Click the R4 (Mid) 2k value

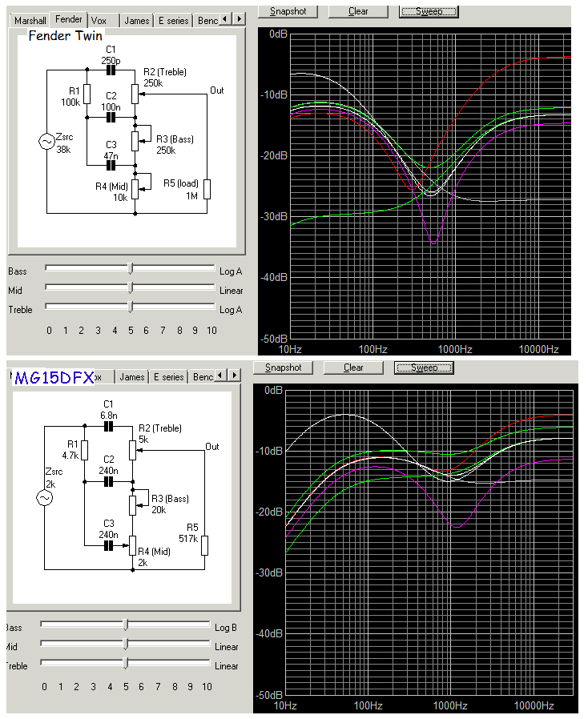click(143, 563)
